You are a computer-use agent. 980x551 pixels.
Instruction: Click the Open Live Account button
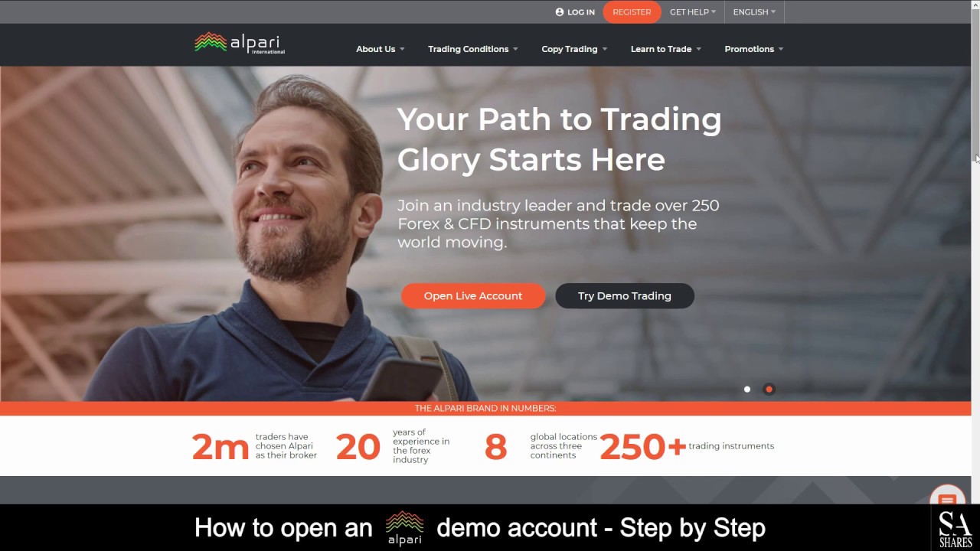473,296
